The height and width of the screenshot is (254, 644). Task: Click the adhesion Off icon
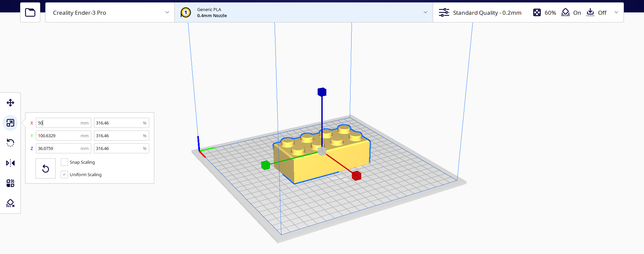tap(590, 13)
